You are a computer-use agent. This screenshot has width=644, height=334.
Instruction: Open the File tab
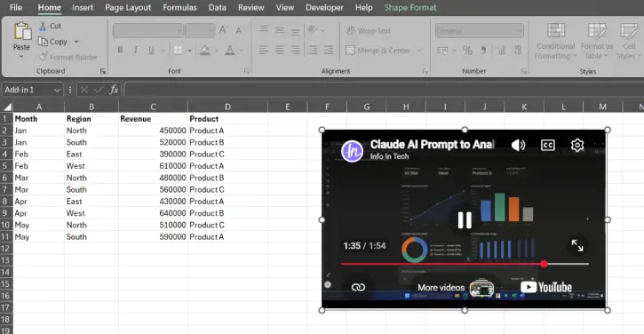[x=16, y=7]
